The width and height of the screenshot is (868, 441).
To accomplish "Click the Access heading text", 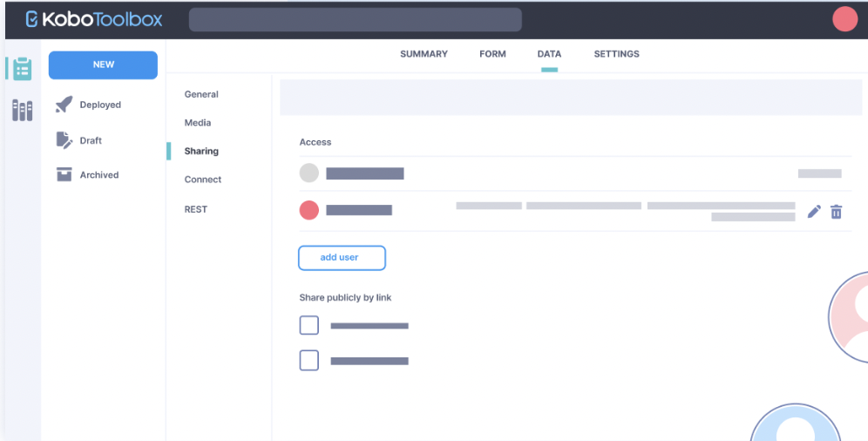I will tap(315, 142).
